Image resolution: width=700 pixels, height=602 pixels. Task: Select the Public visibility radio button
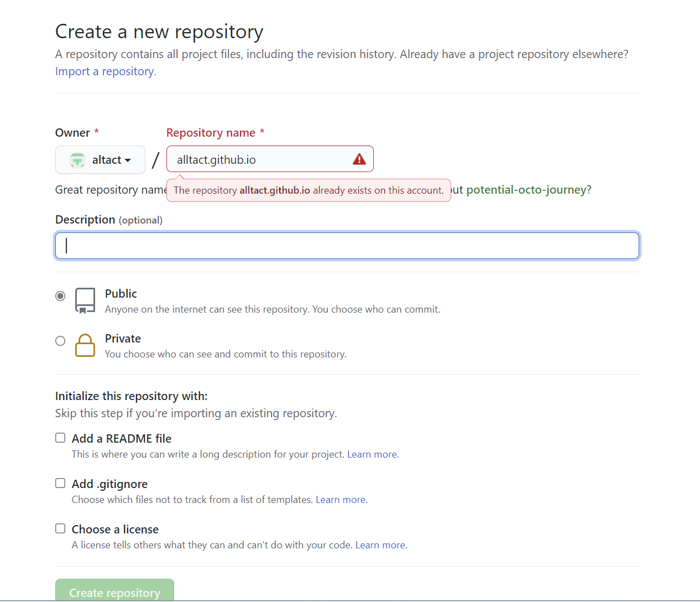pos(60,296)
